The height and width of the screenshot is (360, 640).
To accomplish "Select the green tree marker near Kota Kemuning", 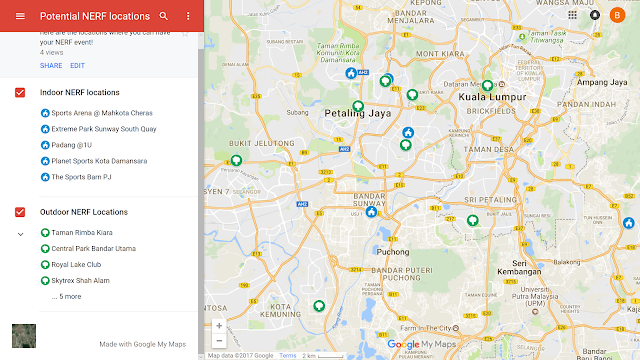I will point(319,305).
